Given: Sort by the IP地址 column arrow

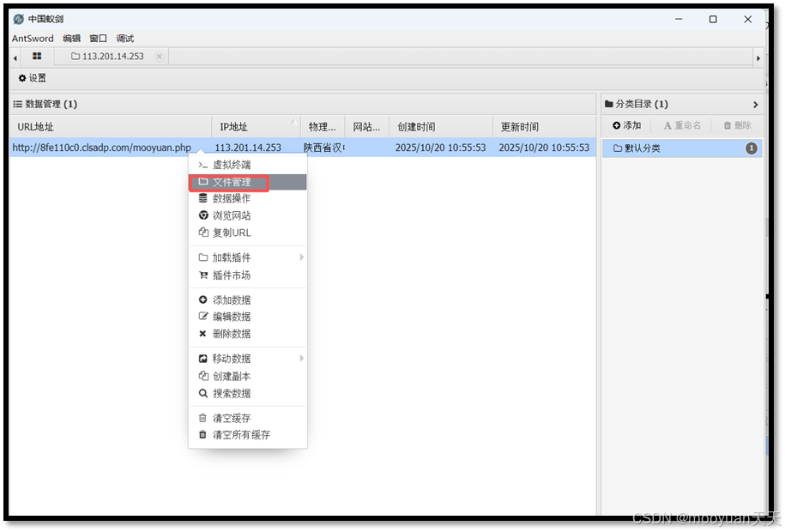Looking at the screenshot, I should pos(294,122).
